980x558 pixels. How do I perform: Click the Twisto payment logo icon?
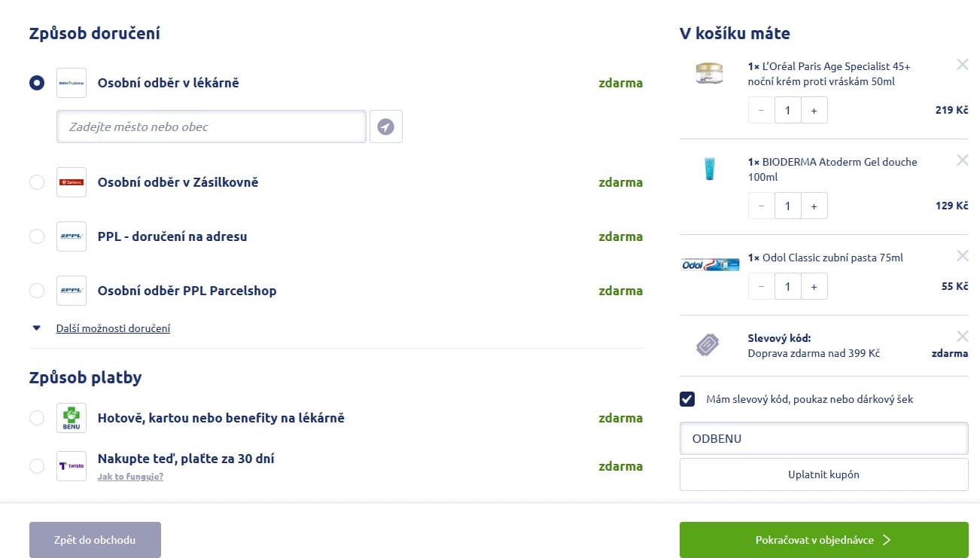pyautogui.click(x=72, y=466)
